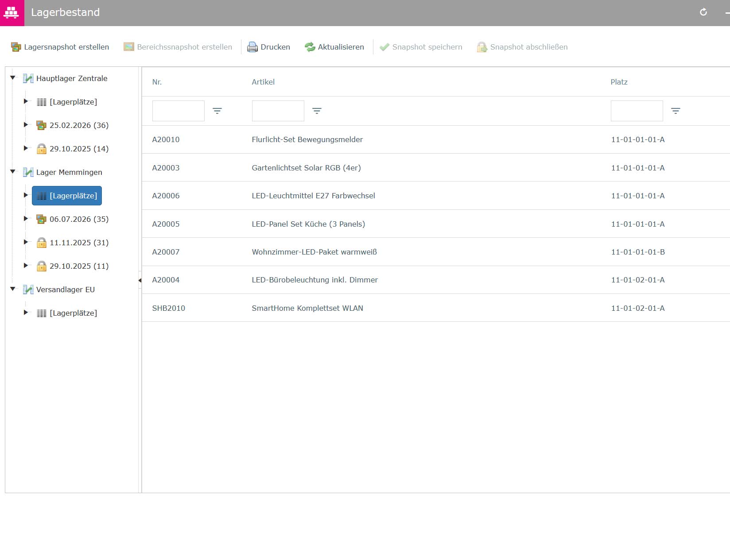The height and width of the screenshot is (560, 730).
Task: Click the Snapshot abschließen button
Action: 522,47
